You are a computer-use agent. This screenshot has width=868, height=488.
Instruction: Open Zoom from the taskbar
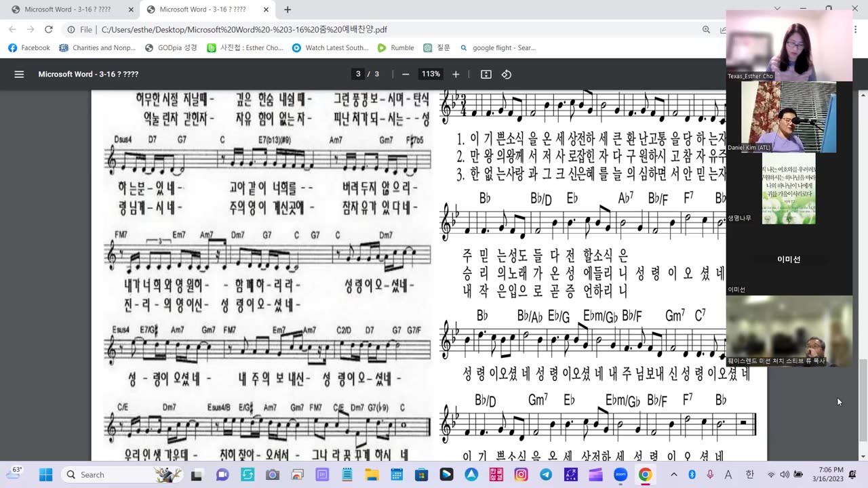[620, 474]
